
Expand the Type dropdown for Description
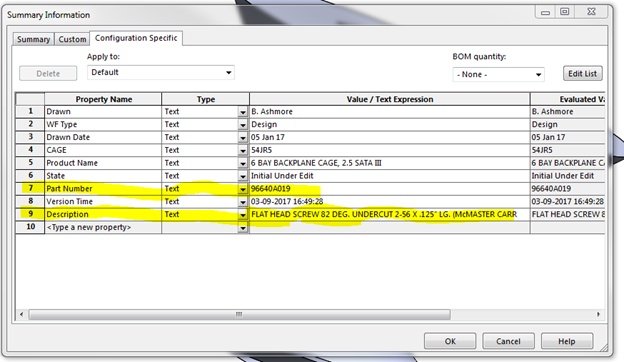point(243,215)
